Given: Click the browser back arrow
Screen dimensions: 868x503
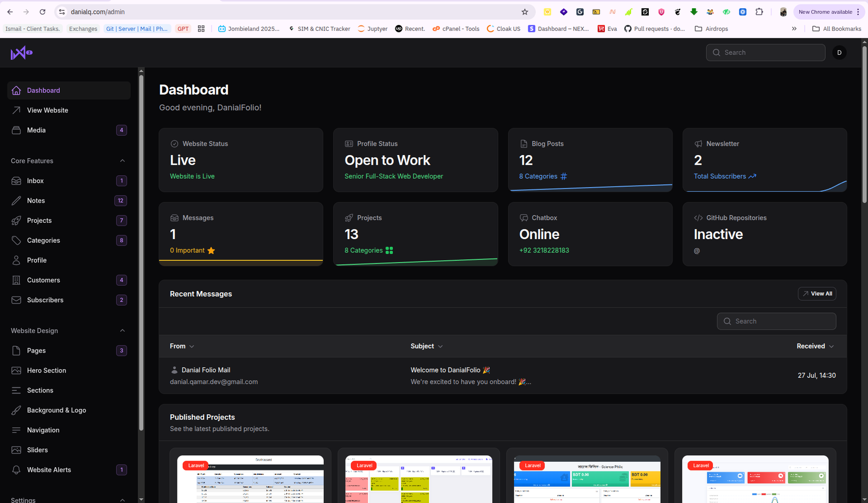Looking at the screenshot, I should [10, 12].
